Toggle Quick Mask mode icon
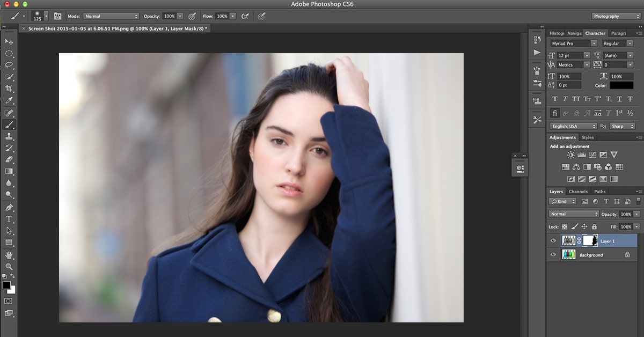 (9, 301)
